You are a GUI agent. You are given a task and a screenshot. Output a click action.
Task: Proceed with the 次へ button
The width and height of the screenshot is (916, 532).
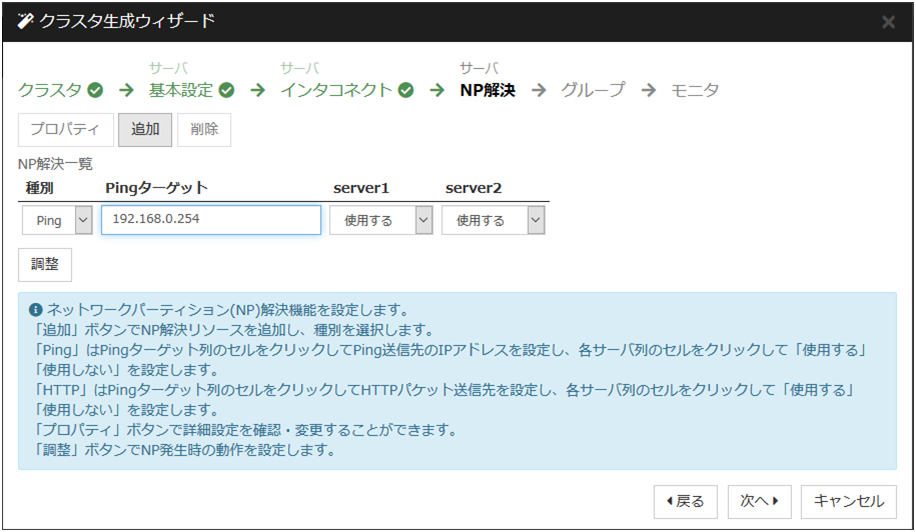click(759, 501)
